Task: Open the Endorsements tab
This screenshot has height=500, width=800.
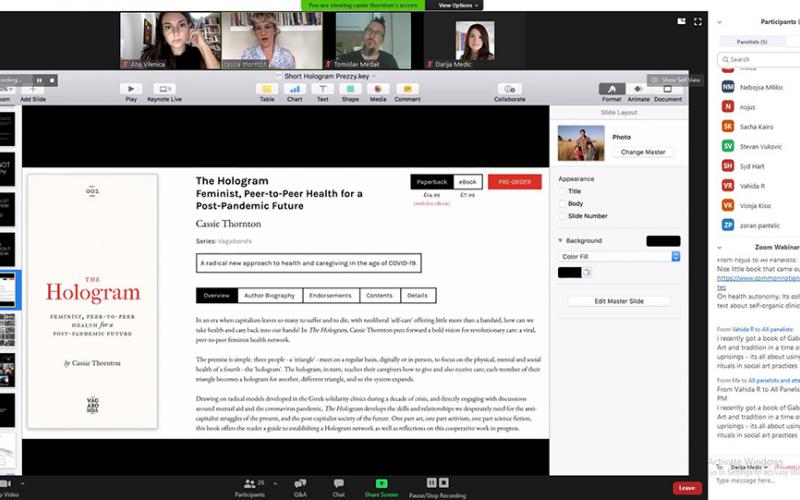Action: pyautogui.click(x=331, y=295)
